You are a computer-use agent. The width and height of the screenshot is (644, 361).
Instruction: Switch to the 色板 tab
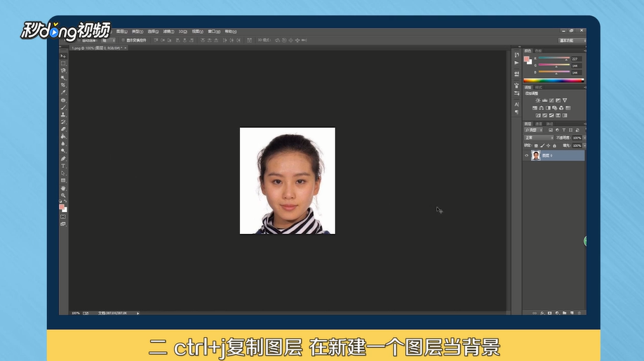[x=538, y=51]
